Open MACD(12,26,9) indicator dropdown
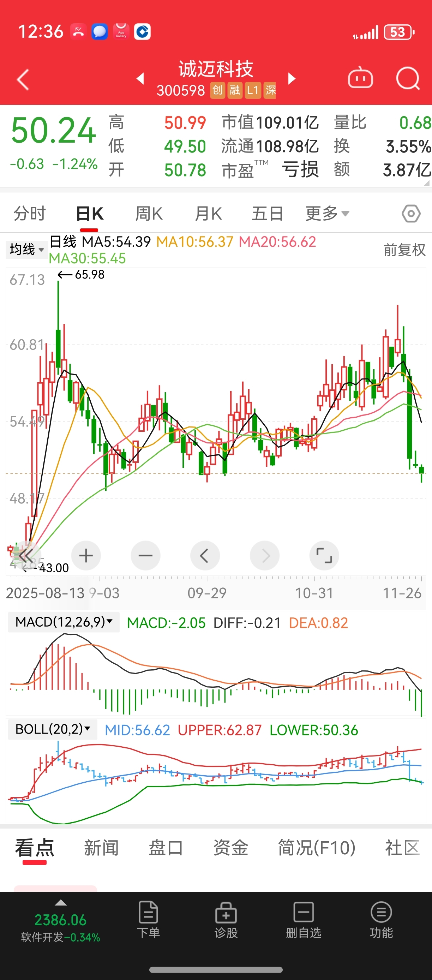Screen dimensions: 432x980 (64, 622)
